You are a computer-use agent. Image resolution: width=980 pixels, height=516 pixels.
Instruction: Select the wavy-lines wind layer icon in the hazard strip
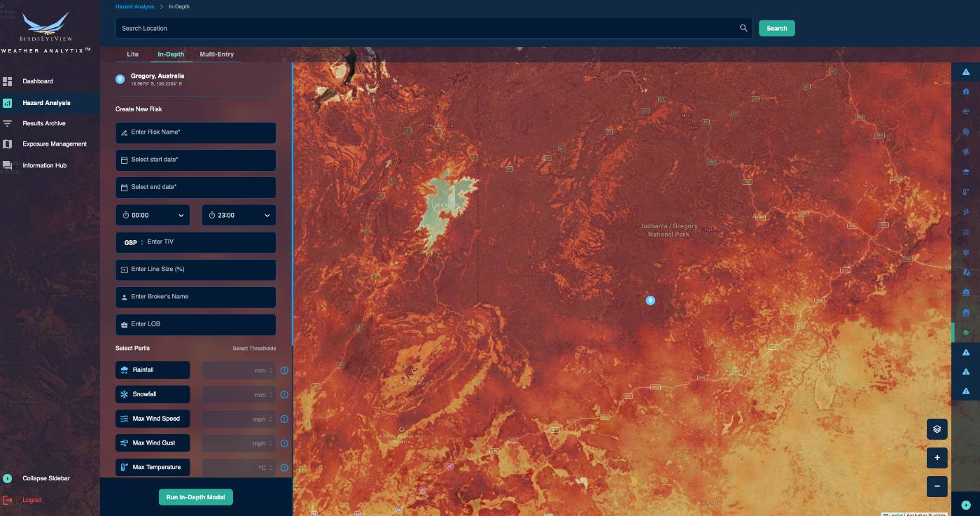pos(966,232)
